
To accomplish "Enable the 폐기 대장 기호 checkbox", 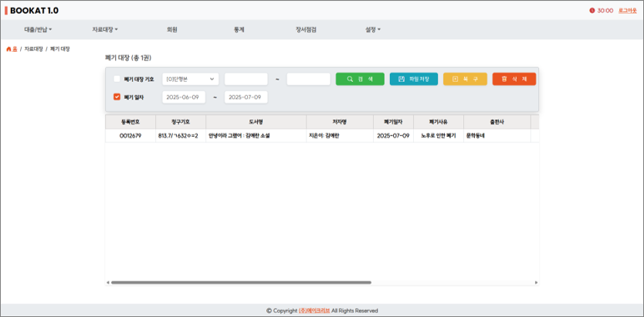I will coord(117,79).
